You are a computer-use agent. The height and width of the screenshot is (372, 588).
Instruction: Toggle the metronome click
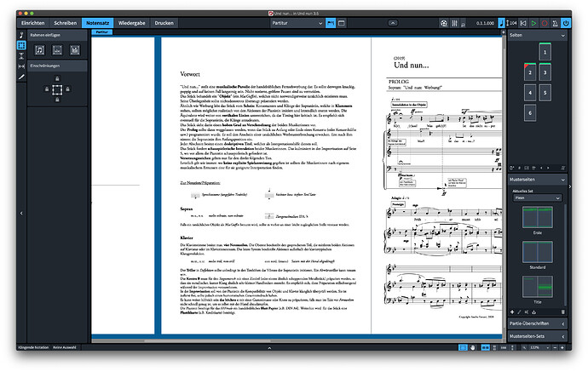pos(556,23)
